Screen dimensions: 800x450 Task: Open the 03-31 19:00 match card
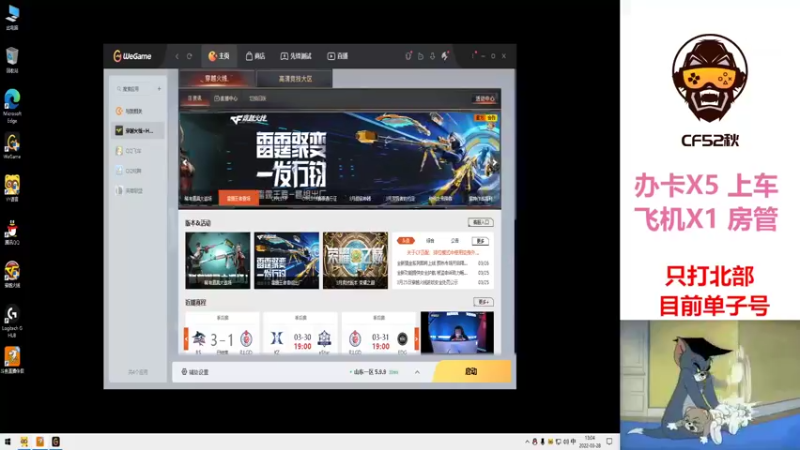tap(379, 333)
